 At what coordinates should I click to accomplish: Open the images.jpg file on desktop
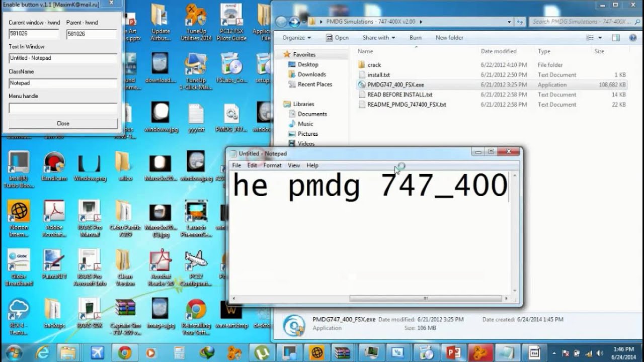(x=160, y=314)
